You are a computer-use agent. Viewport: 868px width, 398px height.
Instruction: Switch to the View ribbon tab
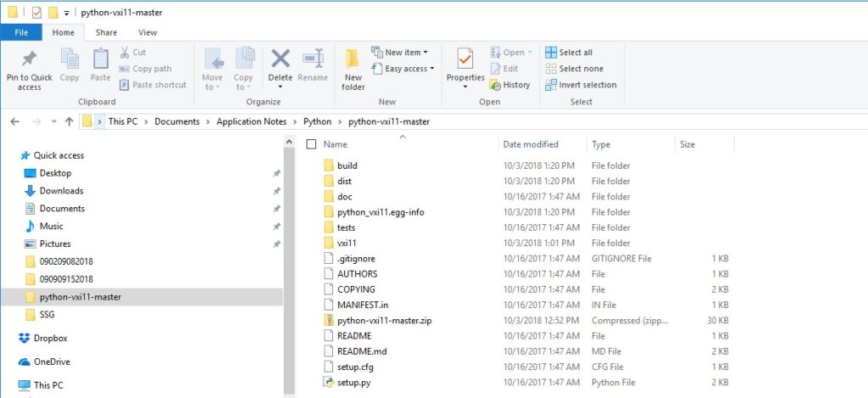pos(147,32)
